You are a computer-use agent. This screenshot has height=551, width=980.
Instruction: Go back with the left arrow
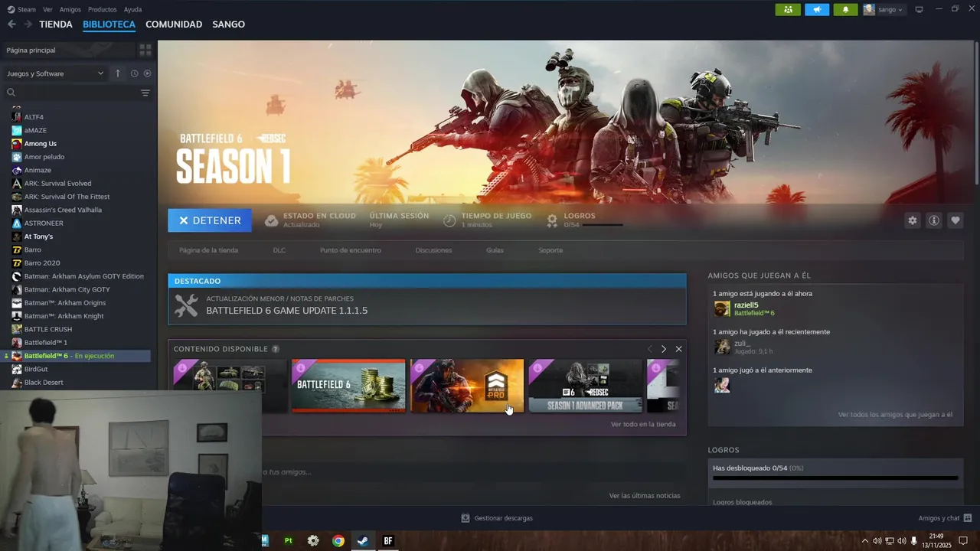coord(11,24)
